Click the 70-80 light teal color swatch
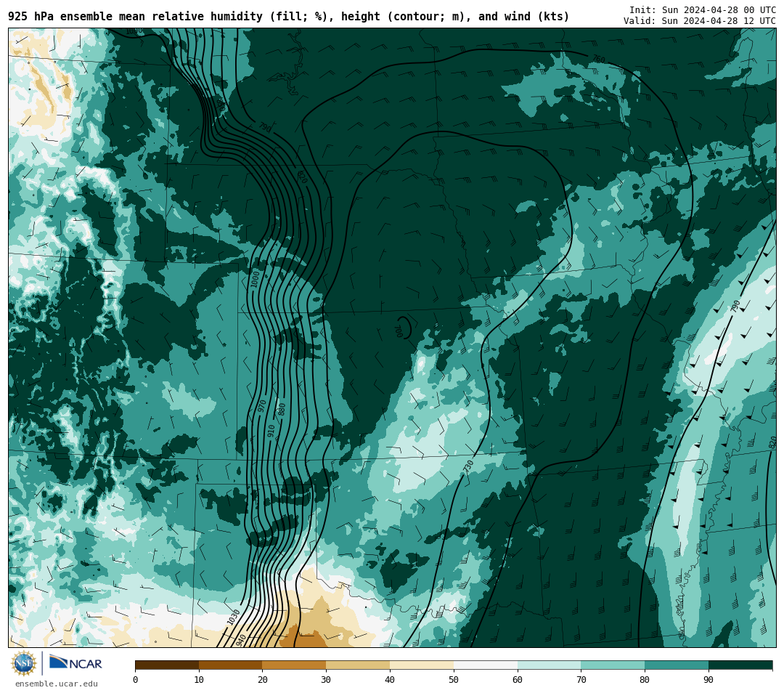The image size is (784, 693). point(613,665)
